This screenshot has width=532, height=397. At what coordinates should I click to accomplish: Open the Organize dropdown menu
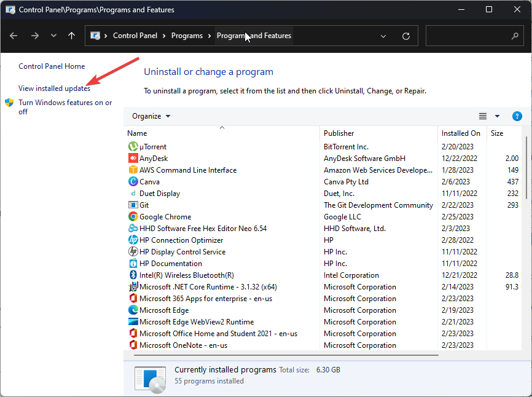click(151, 116)
